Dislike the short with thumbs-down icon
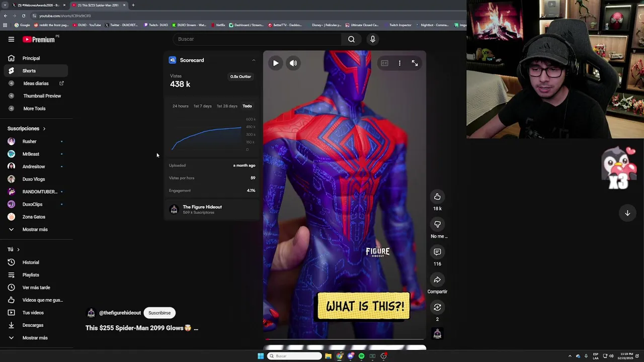Image resolution: width=644 pixels, height=362 pixels. pos(437,224)
